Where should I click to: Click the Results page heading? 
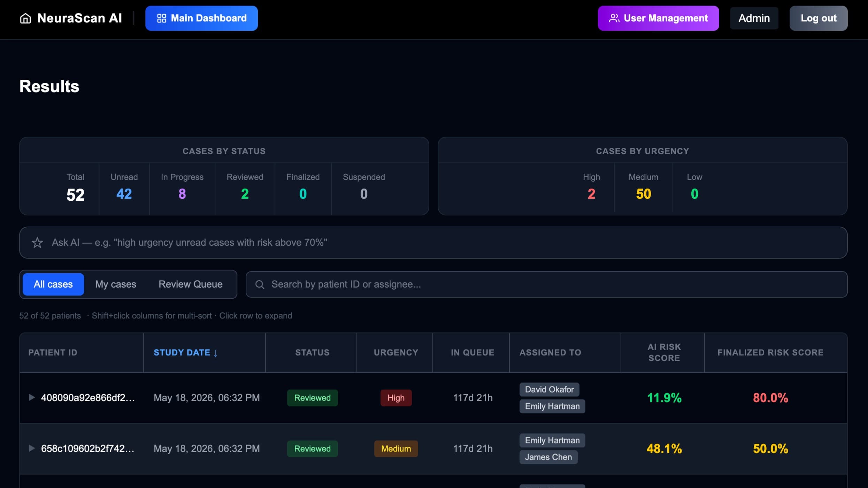click(x=49, y=86)
